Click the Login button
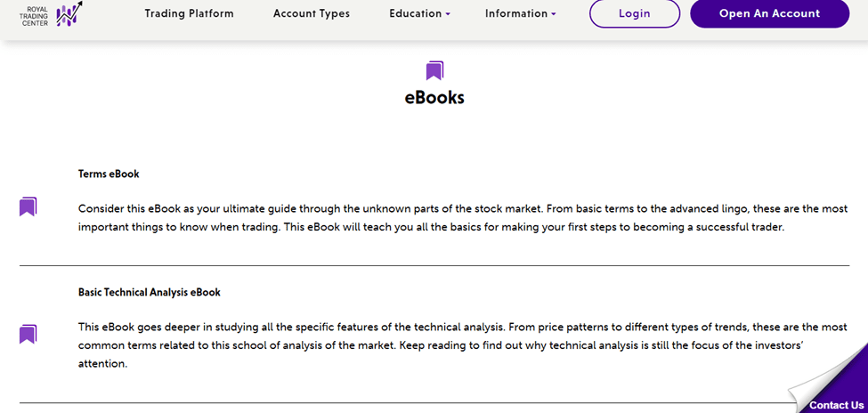 click(635, 14)
